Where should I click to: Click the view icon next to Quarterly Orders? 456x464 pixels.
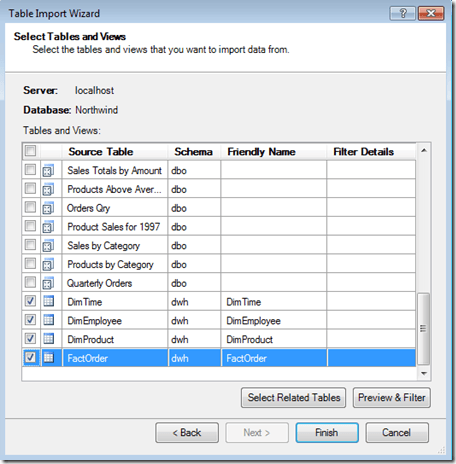point(48,283)
